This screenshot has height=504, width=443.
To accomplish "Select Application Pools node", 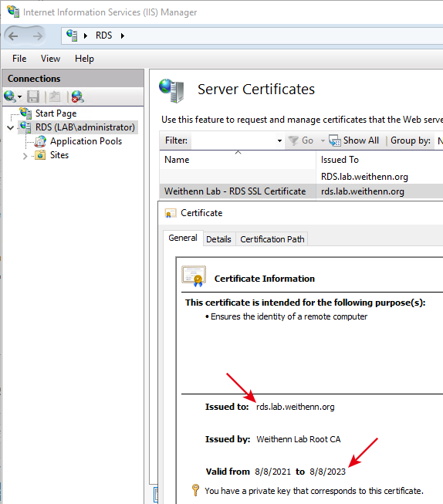I will coord(86,141).
